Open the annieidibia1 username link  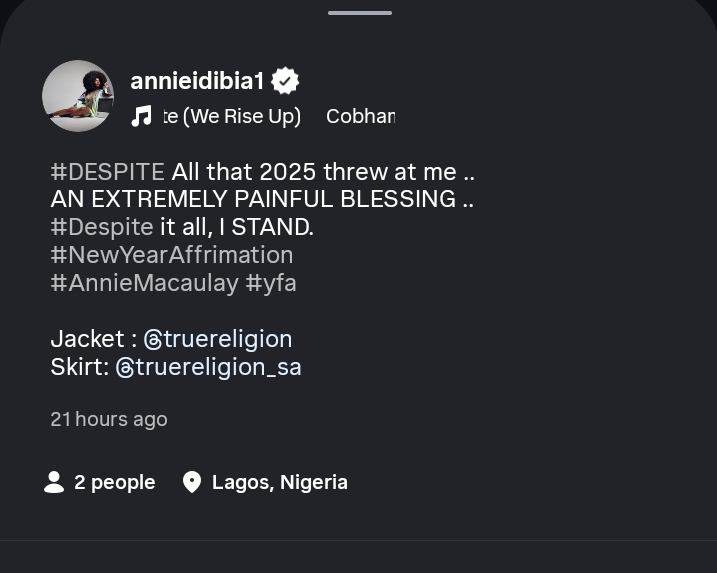[197, 81]
